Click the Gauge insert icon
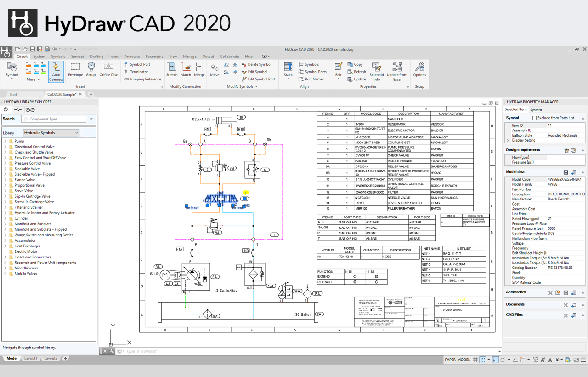The height and width of the screenshot is (377, 588). coord(91,69)
